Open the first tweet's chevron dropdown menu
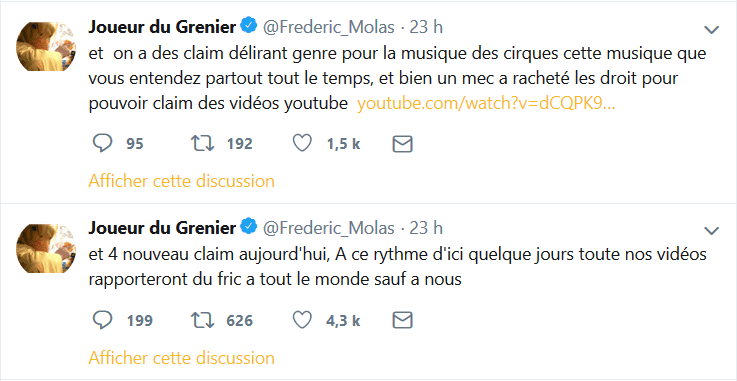 712,30
